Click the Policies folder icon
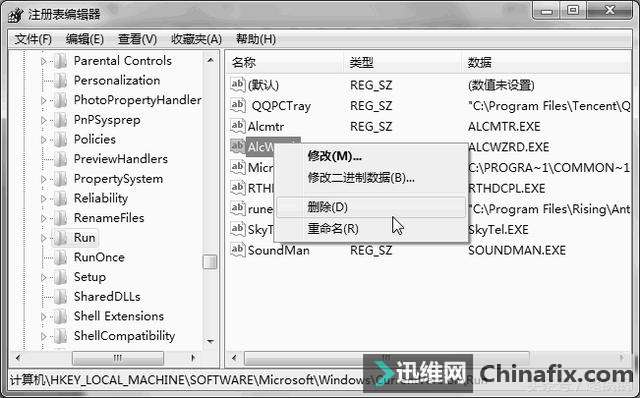This screenshot has width=640, height=398. click(x=60, y=139)
